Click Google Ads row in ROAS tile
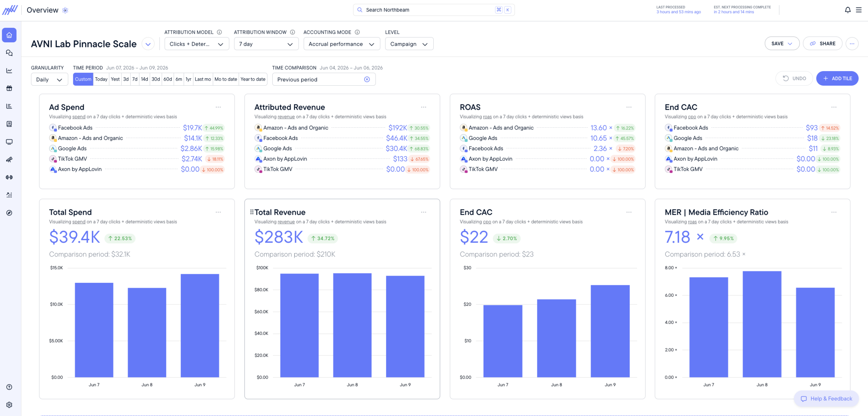868x416 pixels. point(547,138)
